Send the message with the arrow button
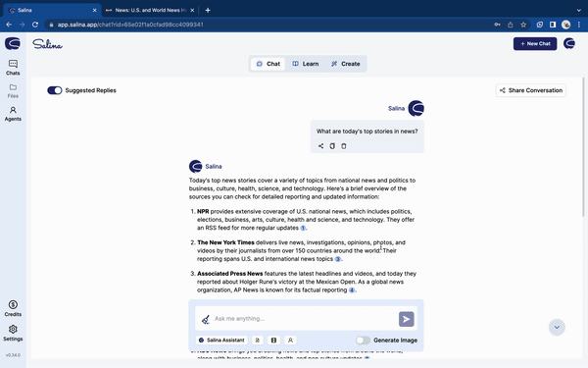Screen dimensions: 588x368 406,319
